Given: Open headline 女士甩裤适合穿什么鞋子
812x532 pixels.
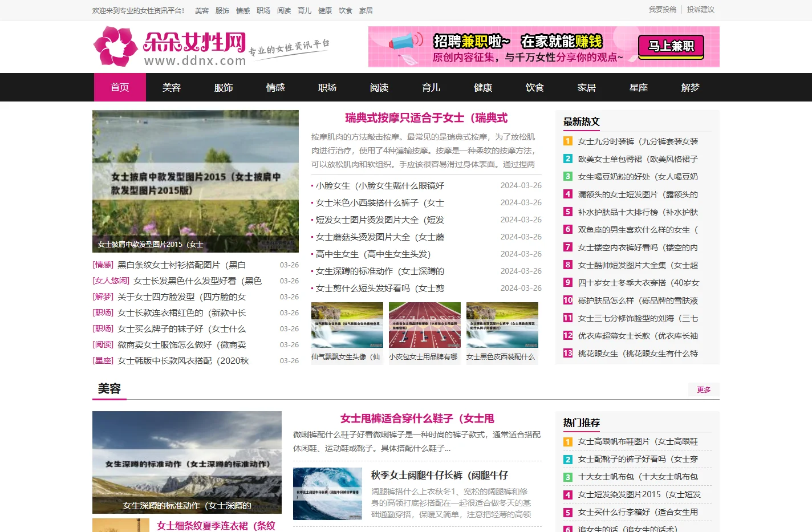Looking at the screenshot, I should (x=417, y=419).
